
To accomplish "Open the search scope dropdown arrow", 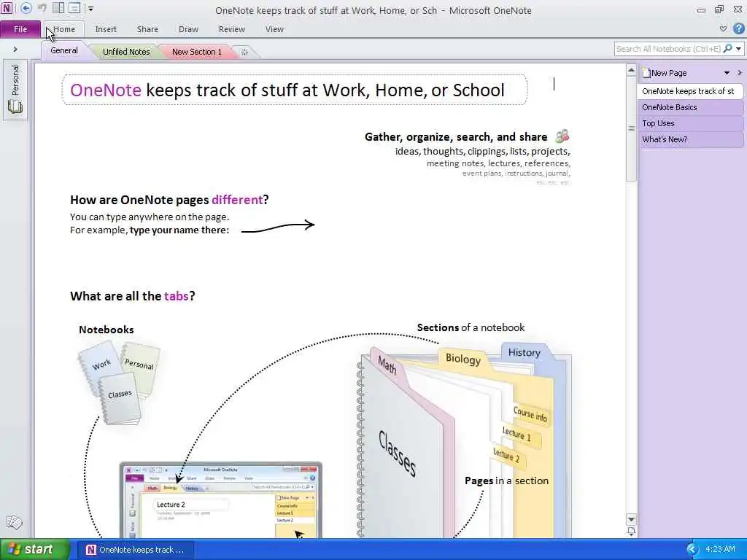I will [x=738, y=49].
